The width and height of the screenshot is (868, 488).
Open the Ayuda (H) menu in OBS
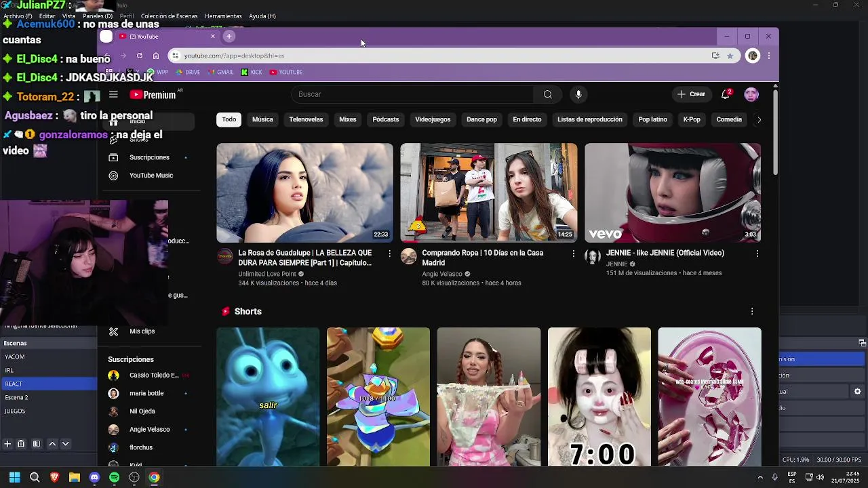pyautogui.click(x=262, y=16)
